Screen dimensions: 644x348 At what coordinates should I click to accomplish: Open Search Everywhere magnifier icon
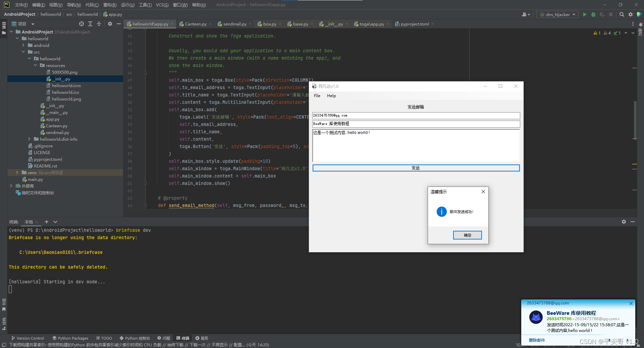(622, 14)
